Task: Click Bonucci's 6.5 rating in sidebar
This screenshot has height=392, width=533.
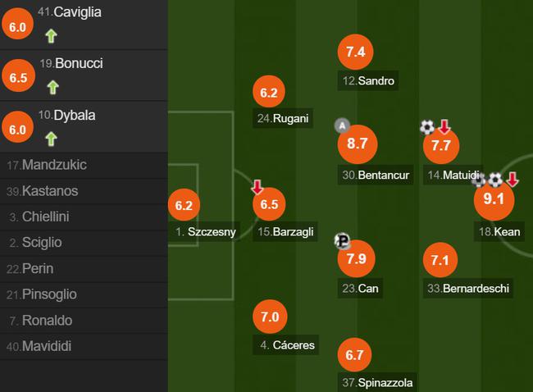Action: pos(17,77)
